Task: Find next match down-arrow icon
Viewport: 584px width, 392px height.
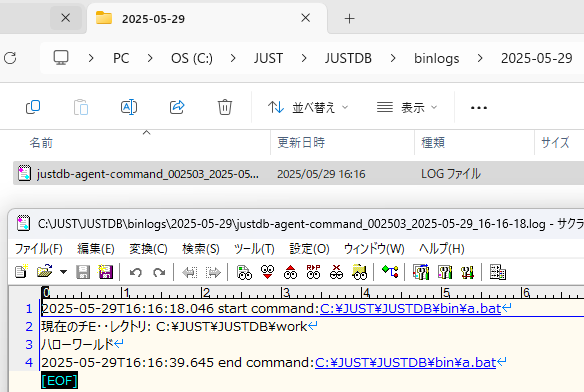Action: tap(267, 272)
